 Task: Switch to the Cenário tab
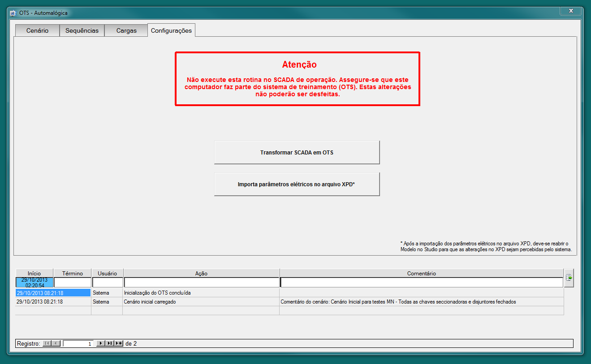[x=37, y=30]
